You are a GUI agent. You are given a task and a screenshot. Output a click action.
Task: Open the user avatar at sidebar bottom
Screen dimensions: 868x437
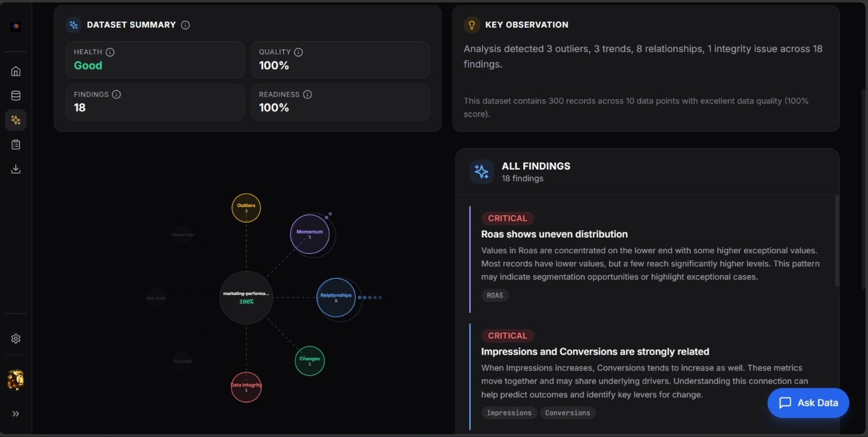point(15,380)
